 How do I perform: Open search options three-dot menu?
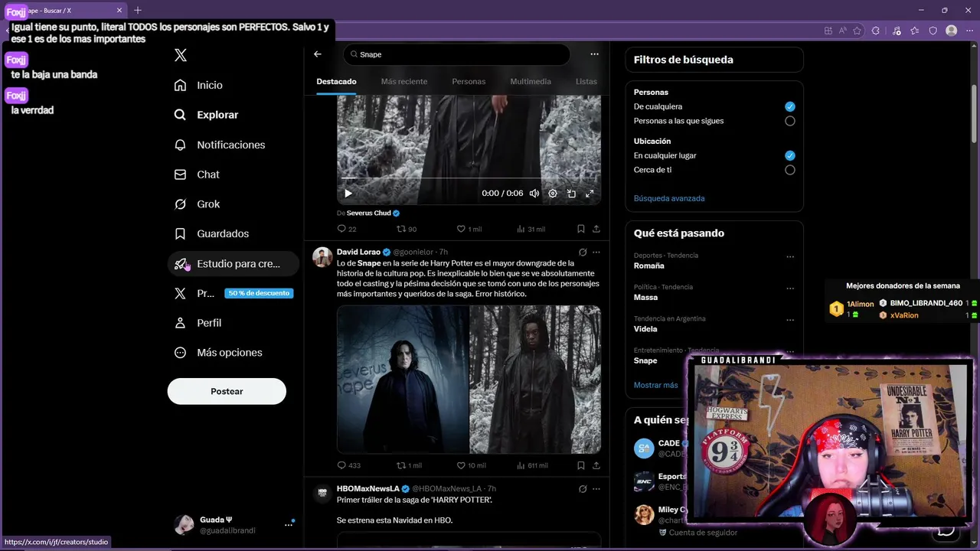(594, 54)
